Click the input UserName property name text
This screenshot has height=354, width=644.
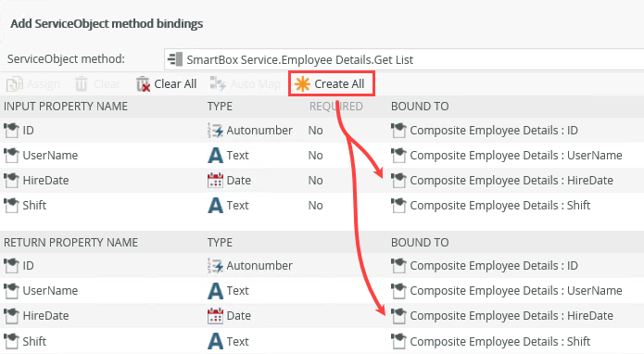pyautogui.click(x=50, y=156)
